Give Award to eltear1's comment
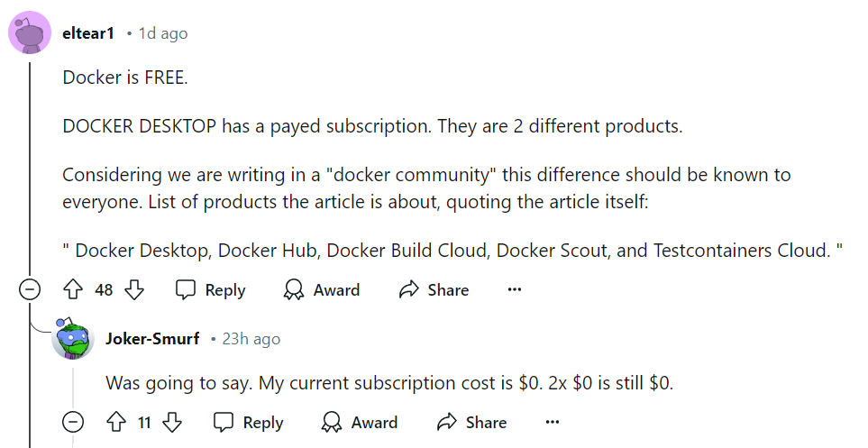Viewport: 868px width, 448px height. click(322, 289)
